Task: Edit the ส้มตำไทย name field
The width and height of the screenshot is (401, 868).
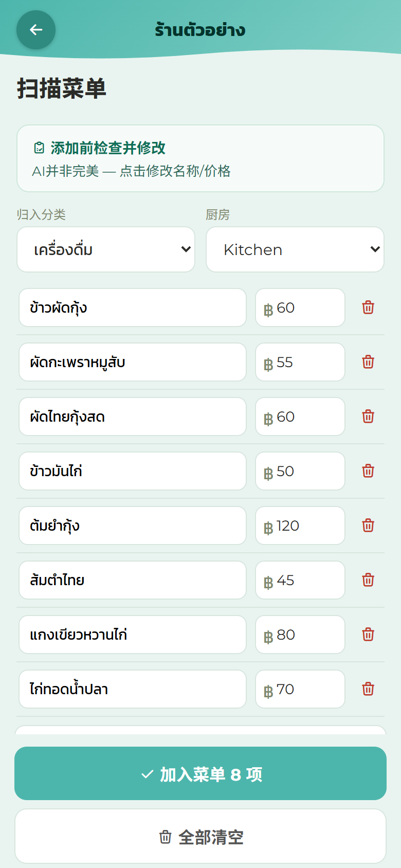Action: pyautogui.click(x=133, y=580)
